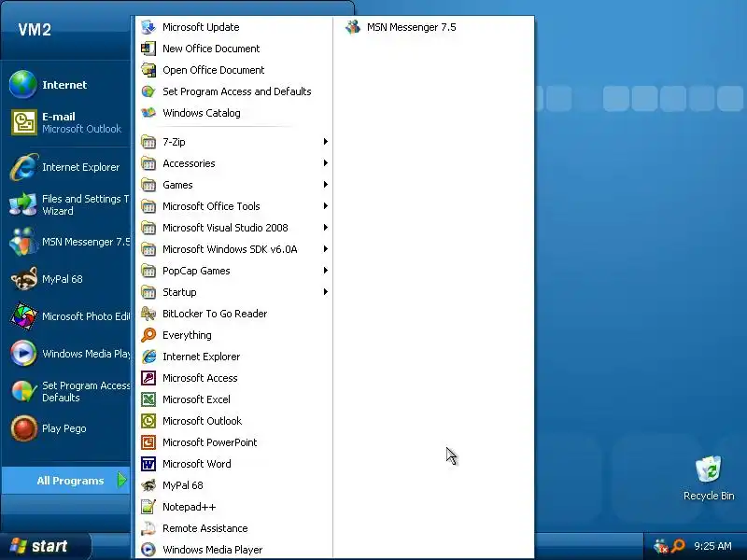Click the MSN Messenger 7.5 icon in submenu
The width and height of the screenshot is (747, 560).
click(353, 27)
